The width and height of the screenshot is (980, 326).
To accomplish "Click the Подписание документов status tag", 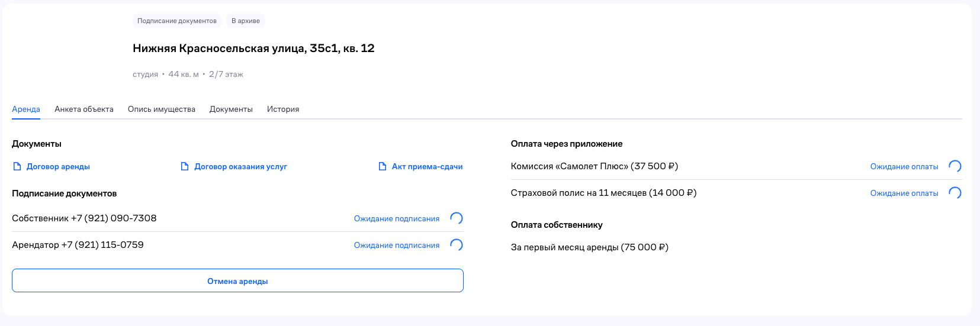I will (x=177, y=21).
